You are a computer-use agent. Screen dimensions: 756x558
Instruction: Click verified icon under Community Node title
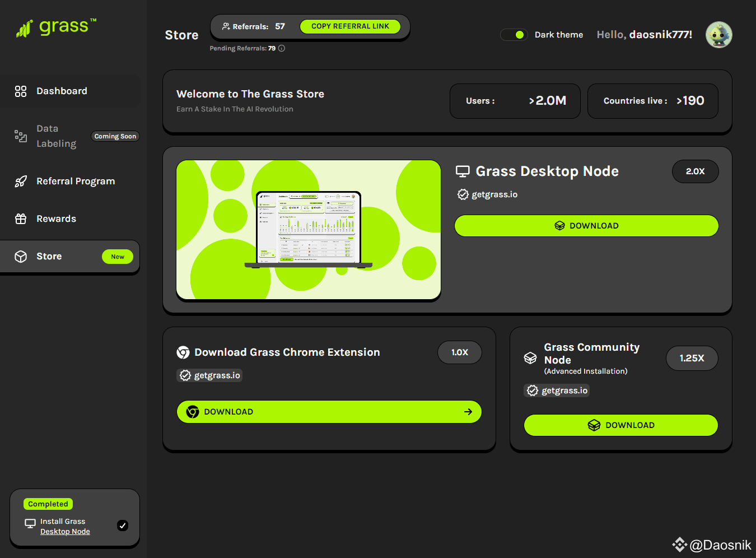tap(533, 390)
